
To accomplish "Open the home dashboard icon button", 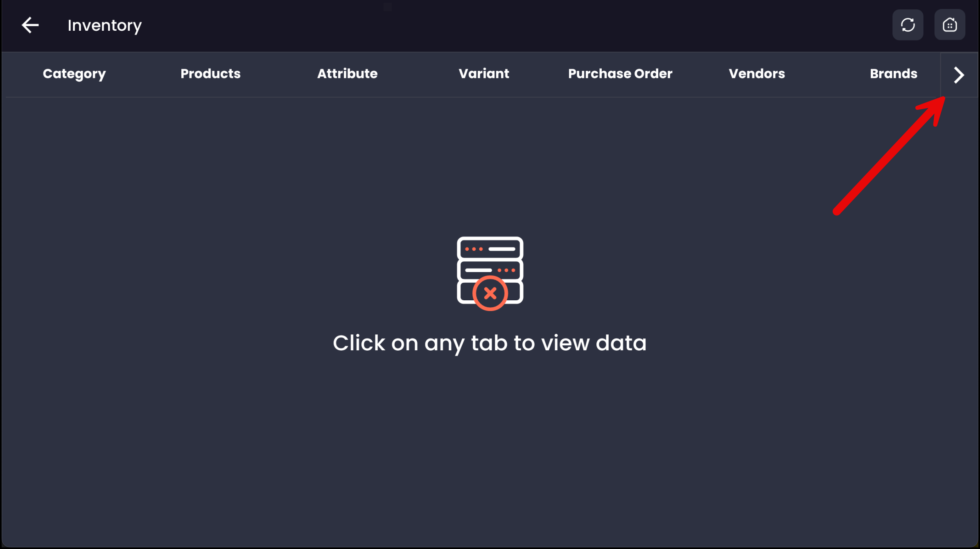I will click(949, 25).
